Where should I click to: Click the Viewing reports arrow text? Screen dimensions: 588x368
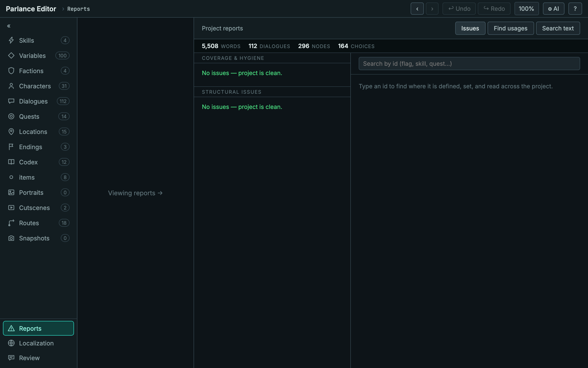(x=135, y=193)
